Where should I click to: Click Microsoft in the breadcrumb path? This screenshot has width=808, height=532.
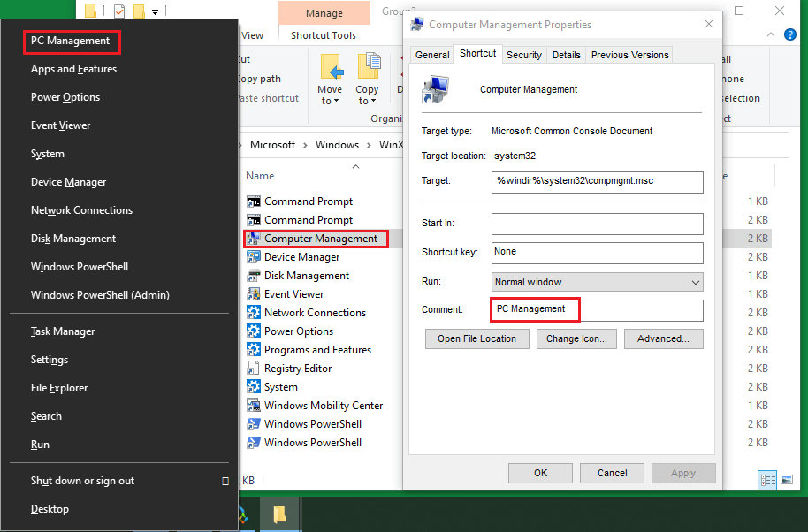pyautogui.click(x=272, y=145)
